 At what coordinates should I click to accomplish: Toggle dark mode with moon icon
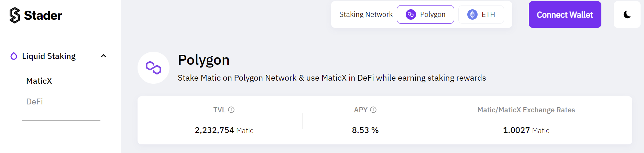627,14
